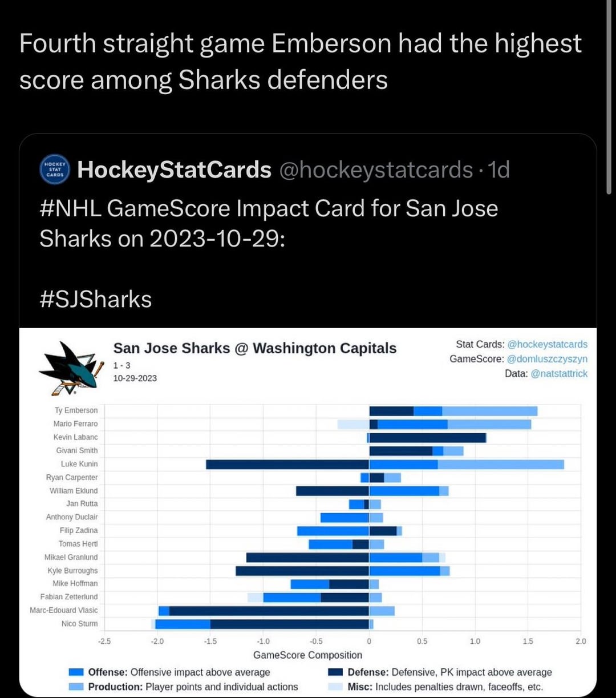Open the HockeyStatCards display name

[x=174, y=170]
